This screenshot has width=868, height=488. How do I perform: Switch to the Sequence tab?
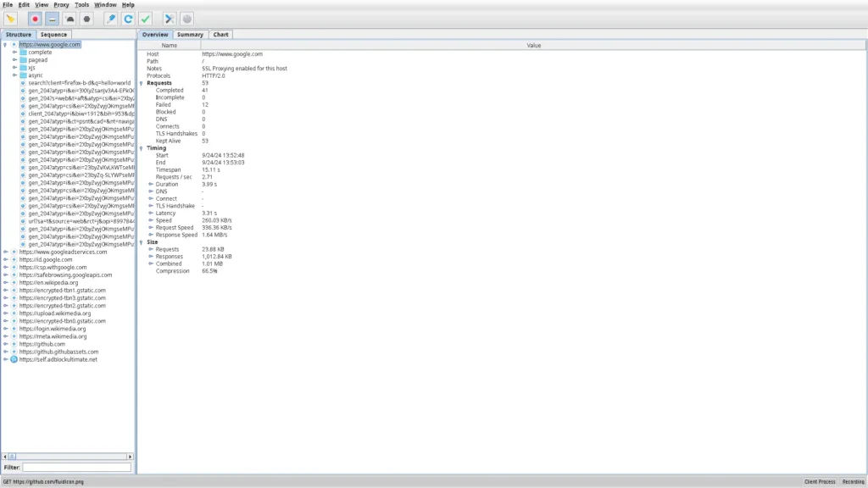[x=53, y=34]
